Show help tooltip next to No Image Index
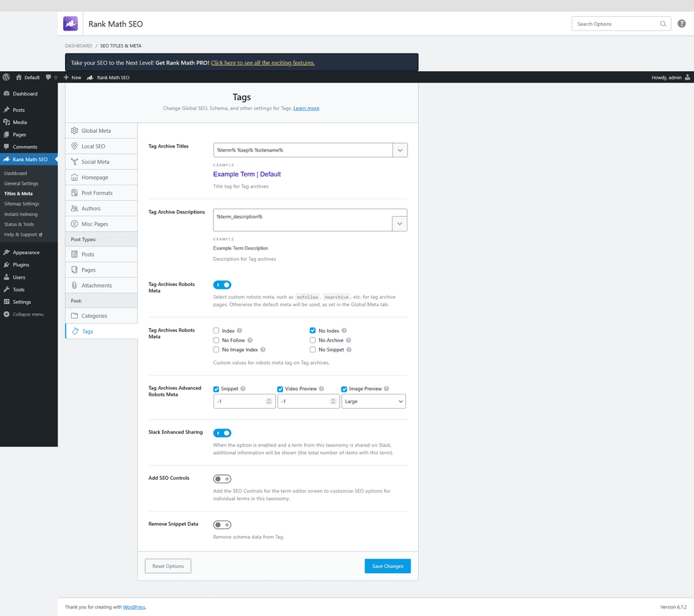The width and height of the screenshot is (694, 616). [x=262, y=349]
